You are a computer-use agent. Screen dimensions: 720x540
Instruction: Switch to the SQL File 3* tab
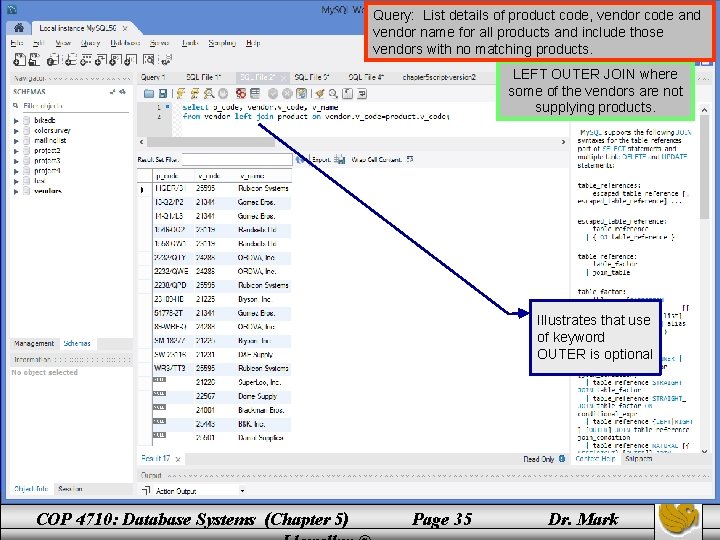coord(312,77)
